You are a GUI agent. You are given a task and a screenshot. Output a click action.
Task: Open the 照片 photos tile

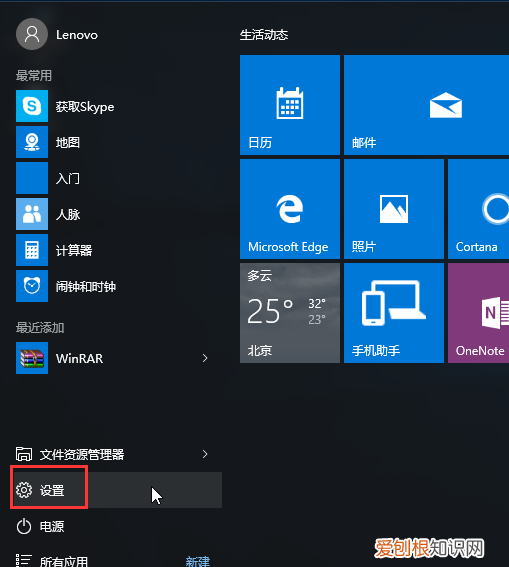[x=394, y=209]
